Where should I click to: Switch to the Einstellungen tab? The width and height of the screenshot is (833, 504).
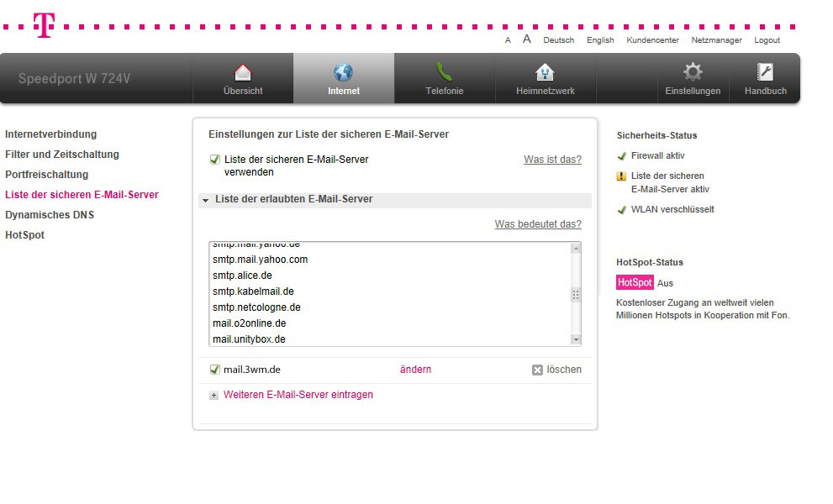point(693,79)
